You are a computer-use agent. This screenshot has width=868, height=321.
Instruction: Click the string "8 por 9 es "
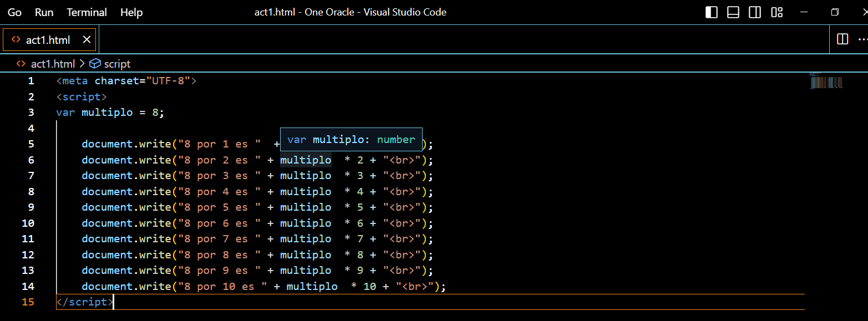(219, 271)
